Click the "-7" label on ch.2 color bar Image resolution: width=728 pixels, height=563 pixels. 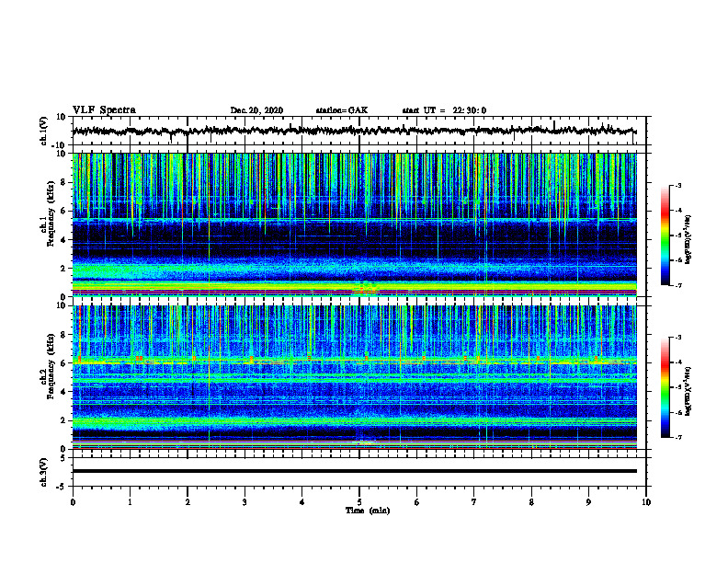(677, 437)
